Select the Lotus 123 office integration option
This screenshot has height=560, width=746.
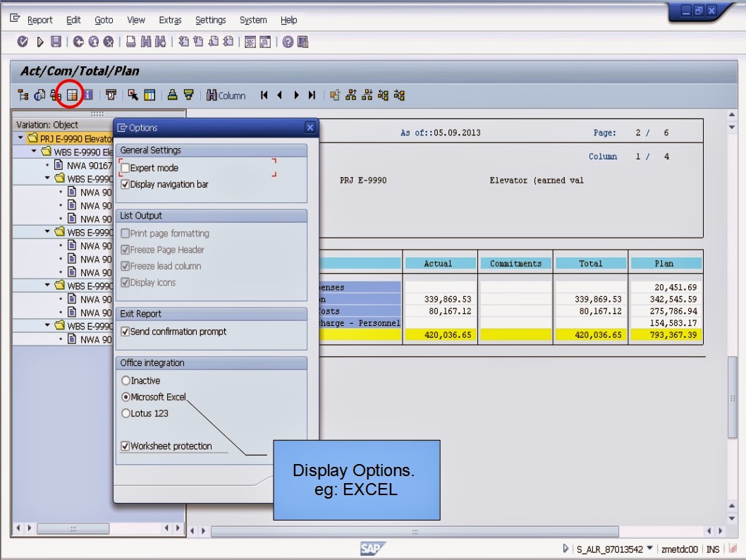127,414
